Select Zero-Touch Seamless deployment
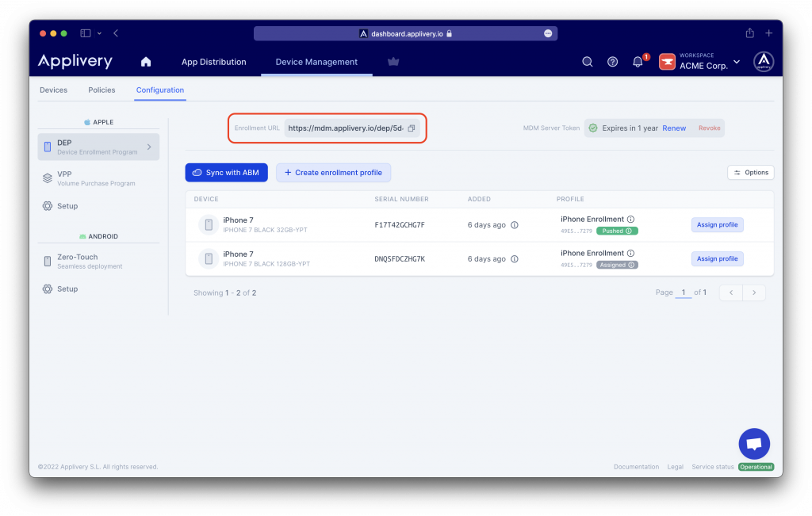Viewport: 812px width, 516px height. coord(98,262)
